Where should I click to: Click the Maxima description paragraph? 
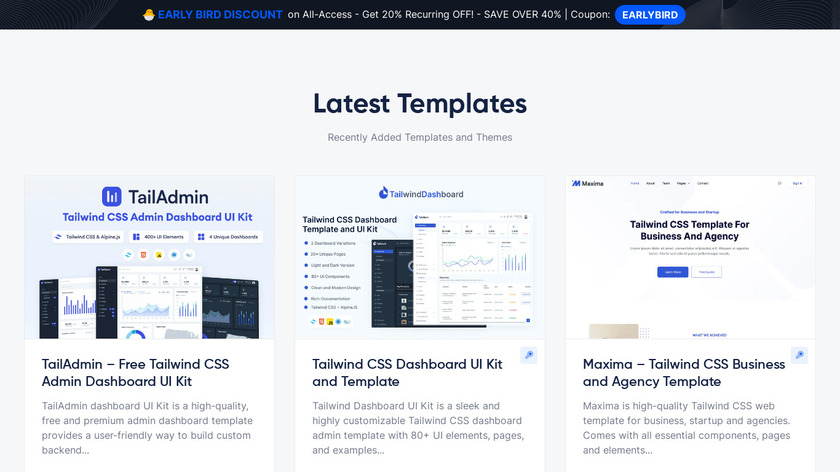click(687, 428)
